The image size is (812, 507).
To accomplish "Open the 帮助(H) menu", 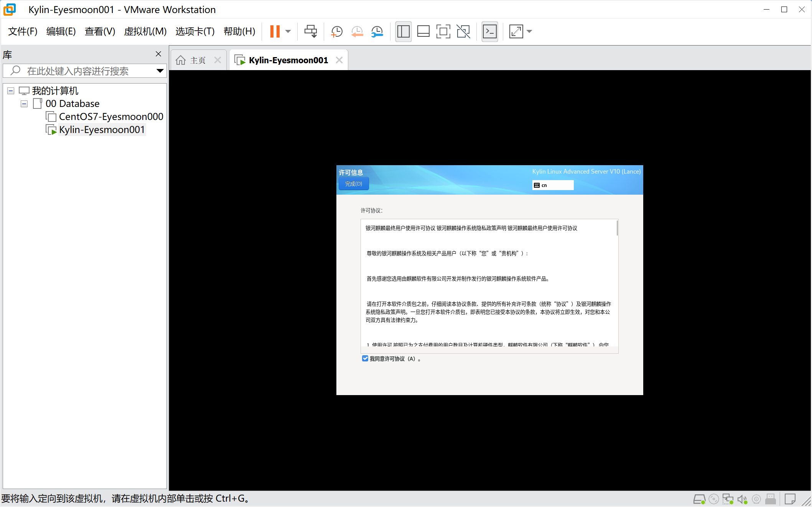I will [x=239, y=31].
